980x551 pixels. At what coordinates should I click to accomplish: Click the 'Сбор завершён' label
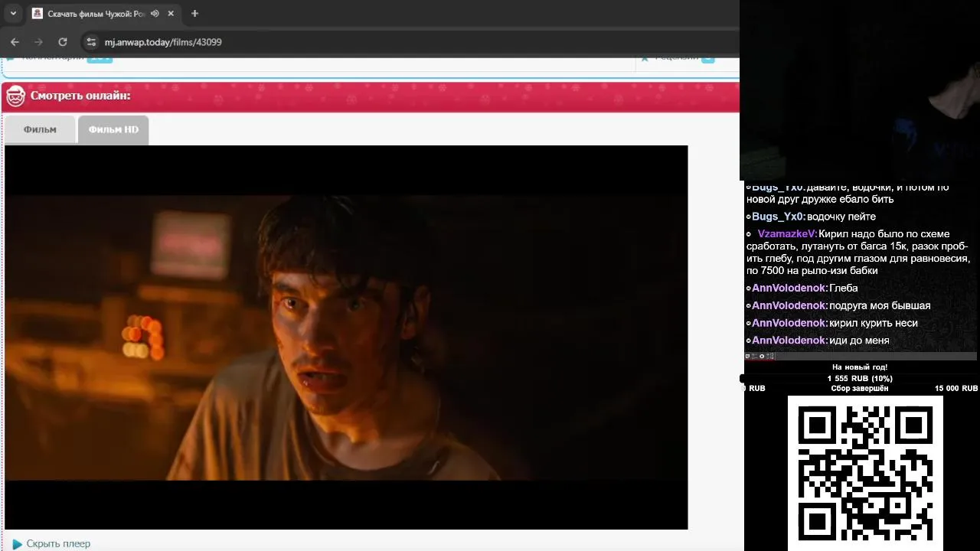(x=860, y=389)
